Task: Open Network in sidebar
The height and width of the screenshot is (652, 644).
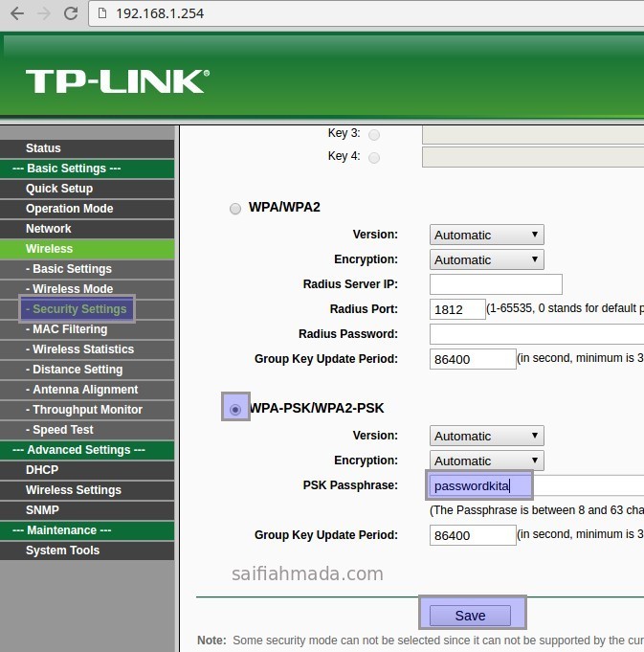Action: tap(87, 229)
